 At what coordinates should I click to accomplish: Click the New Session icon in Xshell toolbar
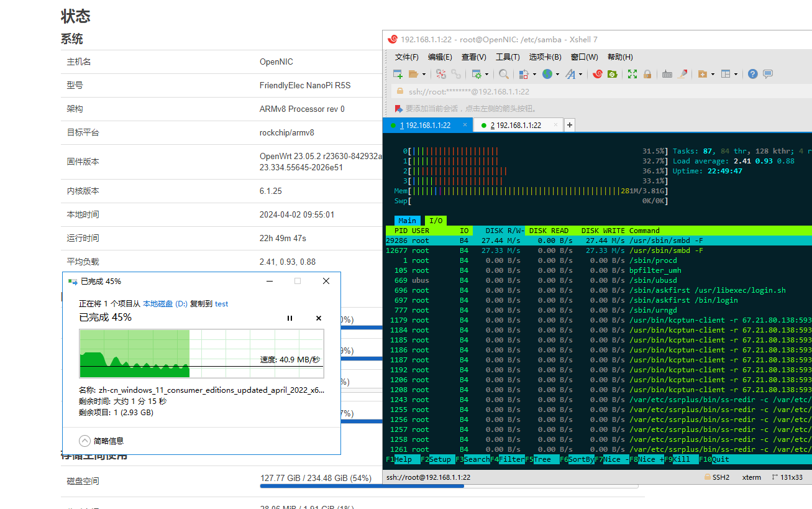[x=398, y=74]
